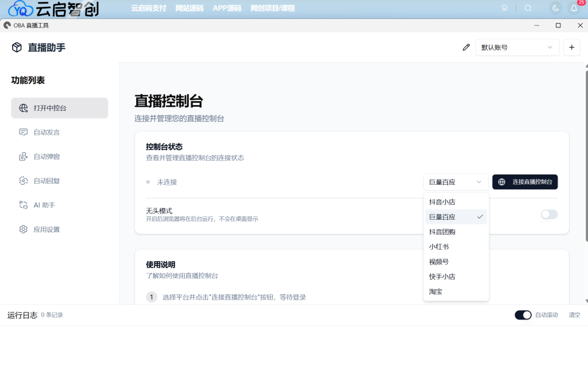
Task: Click the pencil edit icon near 默认账号
Action: click(x=466, y=47)
